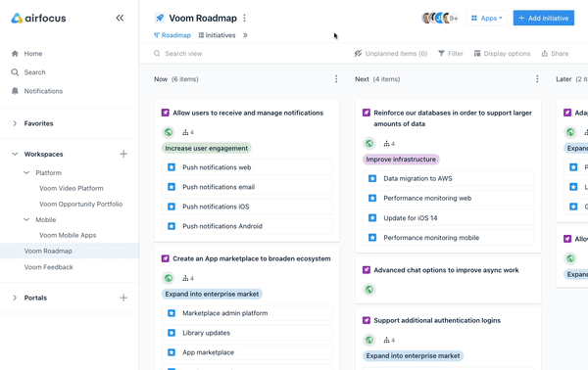
Task: Open Home in sidebar
Action: pyautogui.click(x=33, y=54)
